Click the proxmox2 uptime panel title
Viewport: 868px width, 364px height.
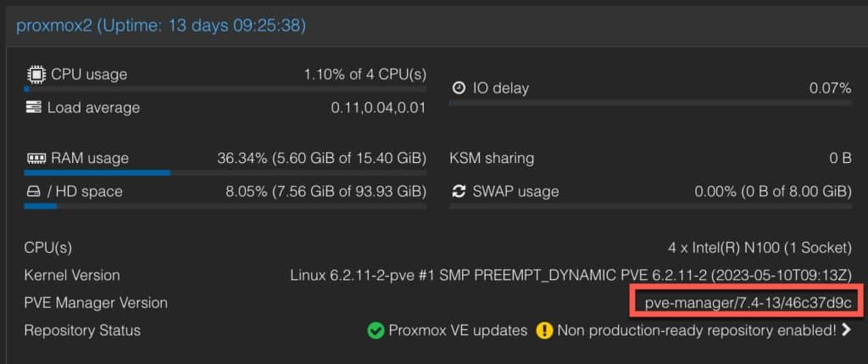160,26
